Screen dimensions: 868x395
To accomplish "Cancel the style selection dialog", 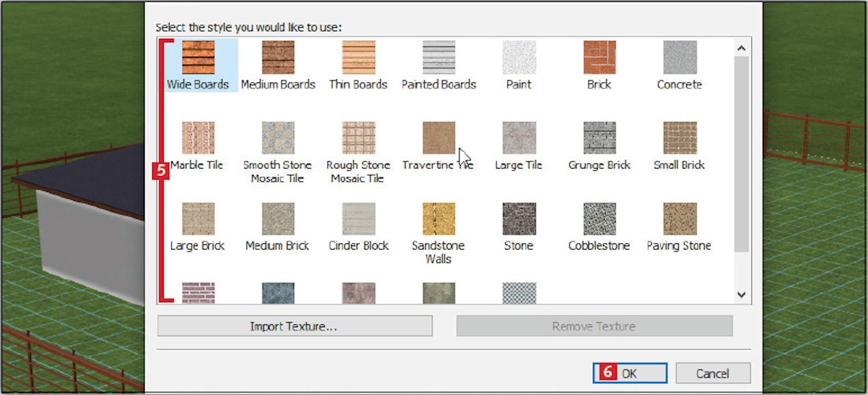I will (713, 374).
